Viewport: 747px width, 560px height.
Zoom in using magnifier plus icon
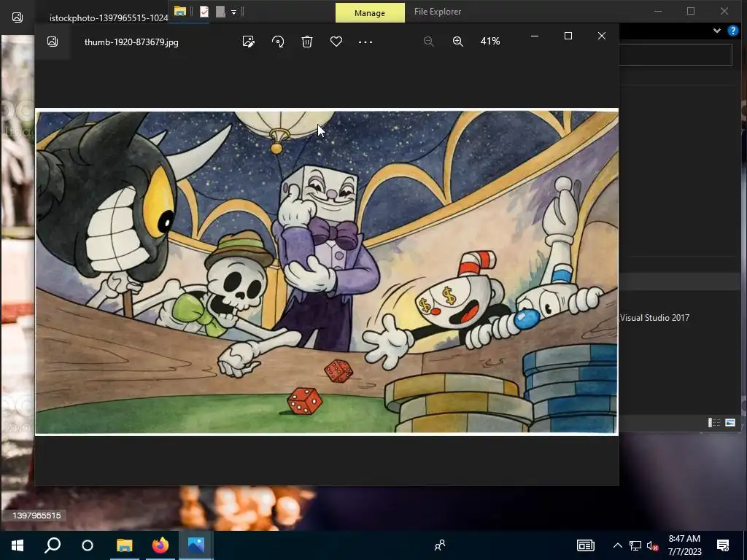point(458,42)
